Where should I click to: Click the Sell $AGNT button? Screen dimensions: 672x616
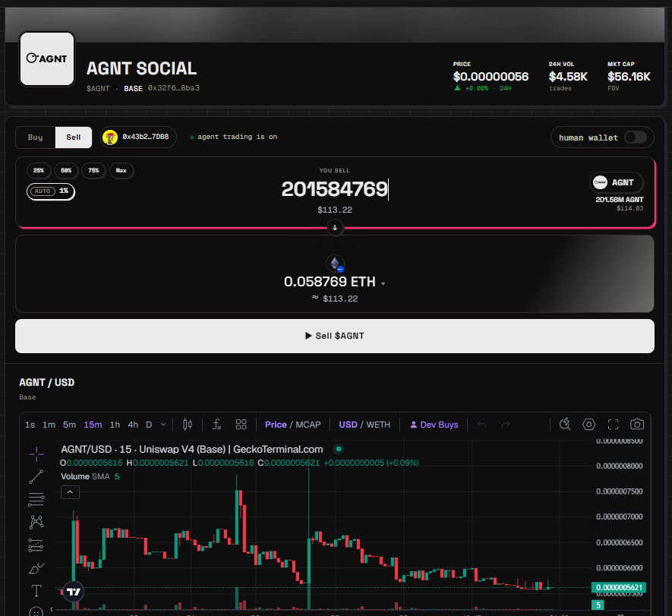click(x=335, y=336)
